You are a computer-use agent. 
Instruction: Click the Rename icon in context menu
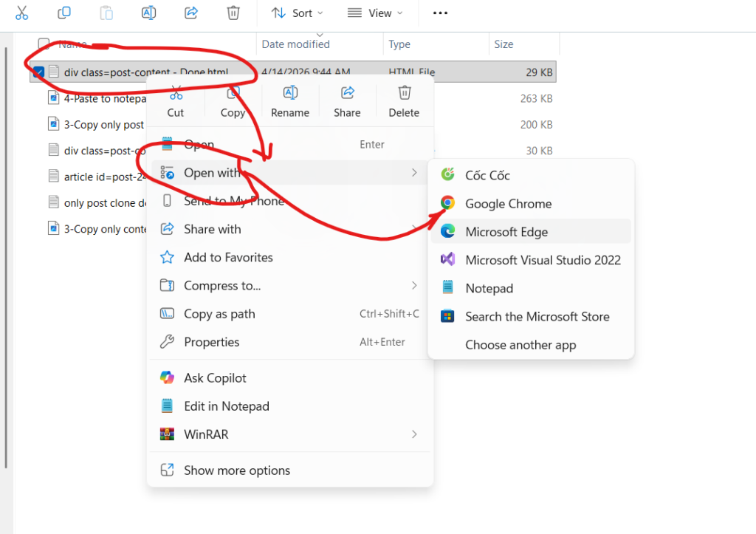(x=290, y=101)
